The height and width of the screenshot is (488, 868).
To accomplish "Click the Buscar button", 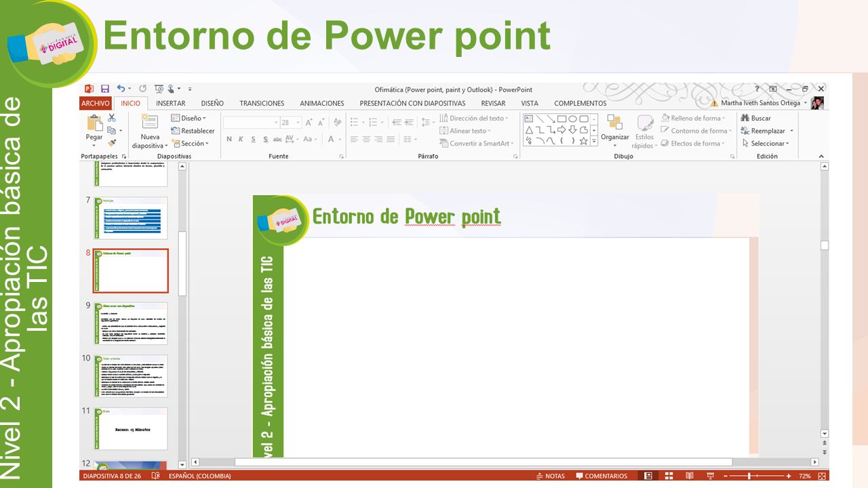I will pos(756,118).
